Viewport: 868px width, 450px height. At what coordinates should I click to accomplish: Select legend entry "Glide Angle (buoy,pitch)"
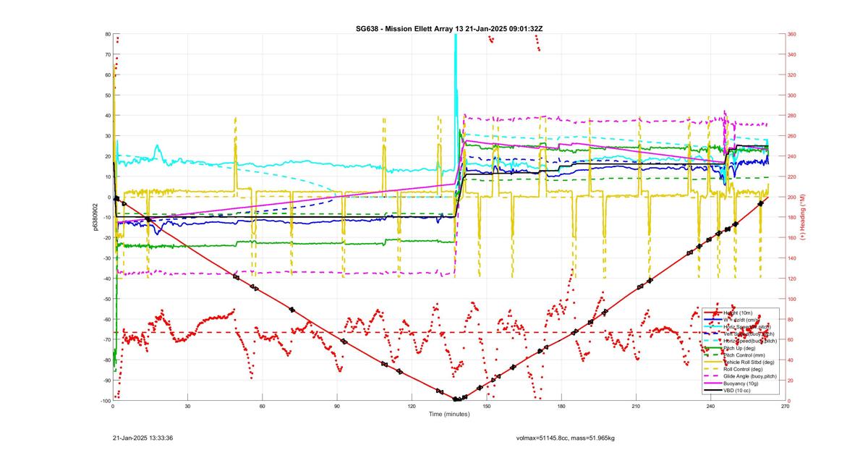click(752, 376)
